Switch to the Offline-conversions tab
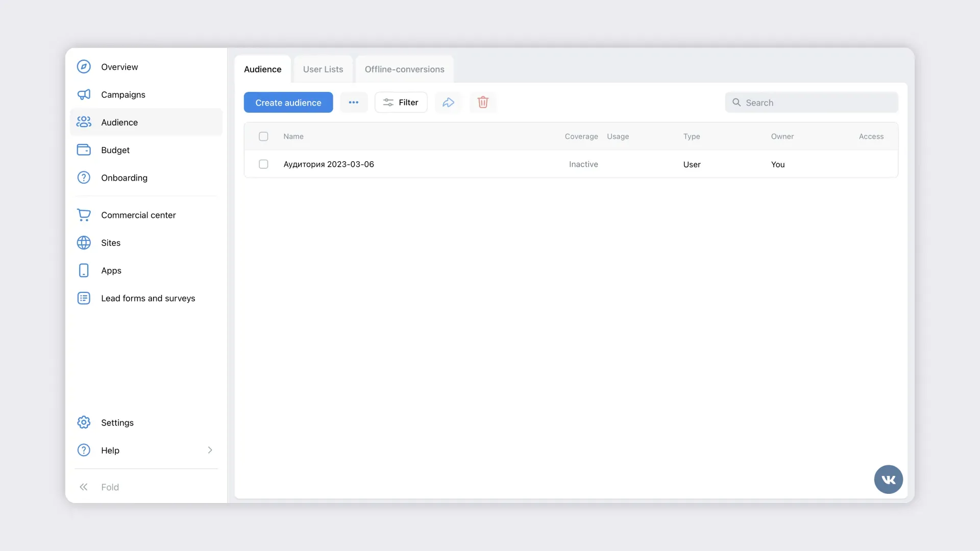The width and height of the screenshot is (980, 551). (404, 69)
